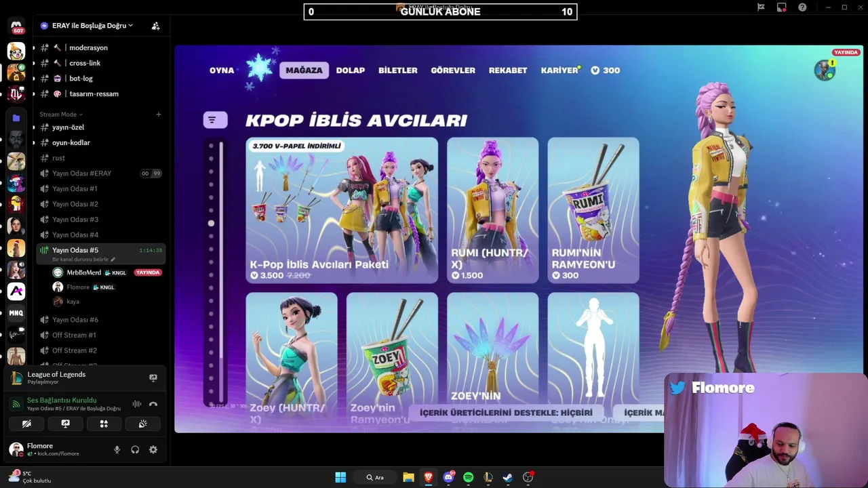Select Zoey (HUNTR/X) outfit card
The height and width of the screenshot is (488, 868).
pyautogui.click(x=292, y=361)
